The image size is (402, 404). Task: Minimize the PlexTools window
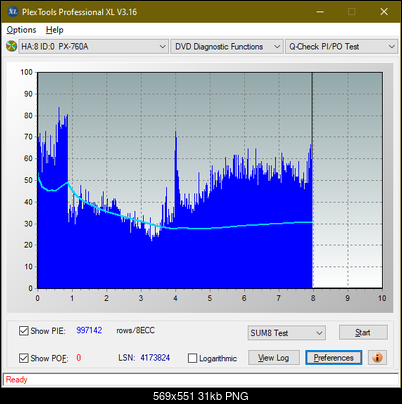[x=320, y=12]
